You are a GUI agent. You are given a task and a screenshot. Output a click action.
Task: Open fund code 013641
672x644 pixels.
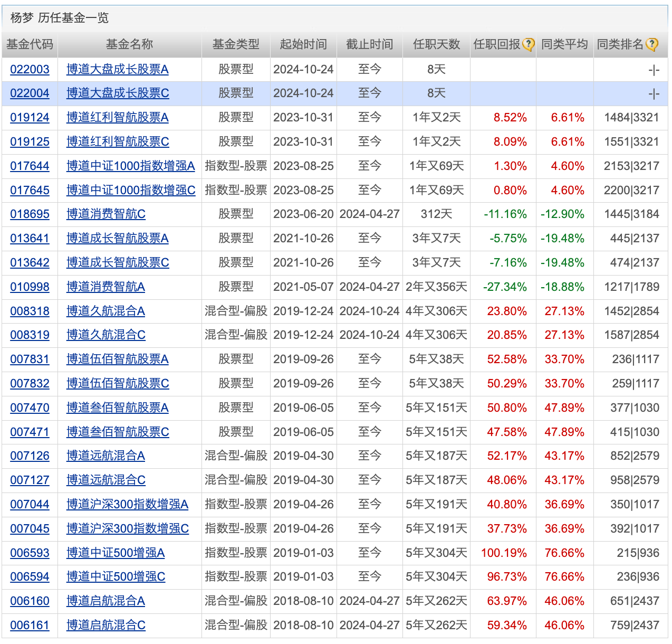click(x=30, y=239)
